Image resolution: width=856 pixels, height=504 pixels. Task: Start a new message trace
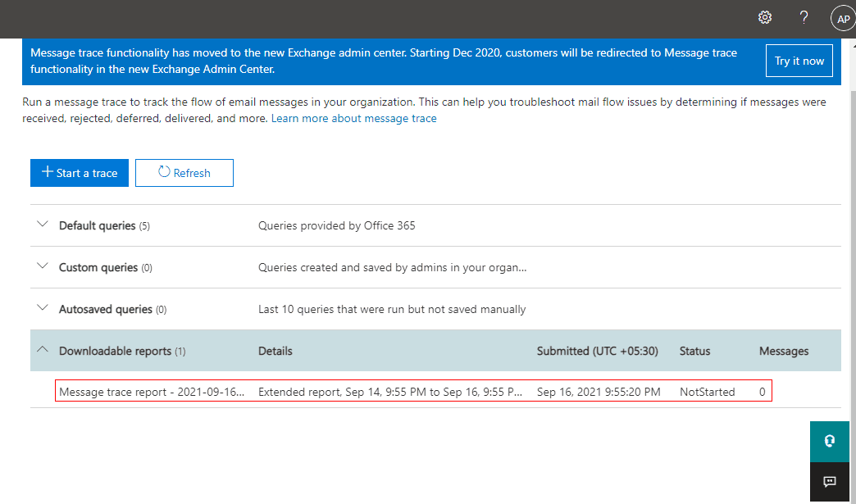pos(80,173)
